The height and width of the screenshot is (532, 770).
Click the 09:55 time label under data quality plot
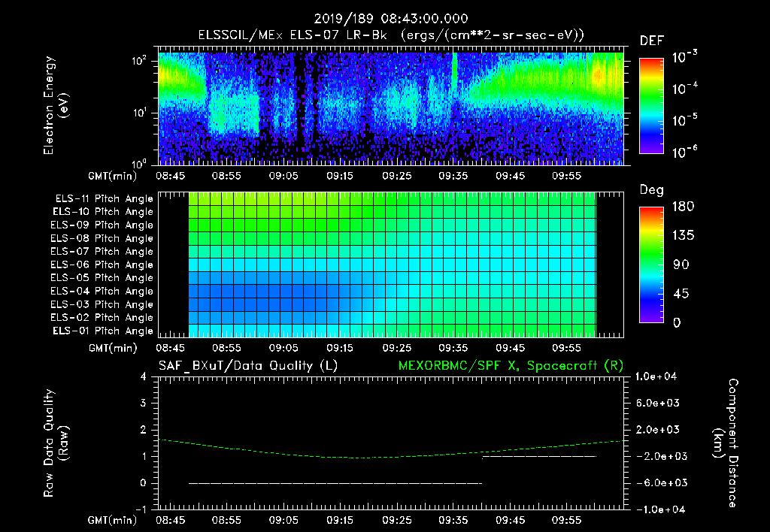(x=566, y=520)
